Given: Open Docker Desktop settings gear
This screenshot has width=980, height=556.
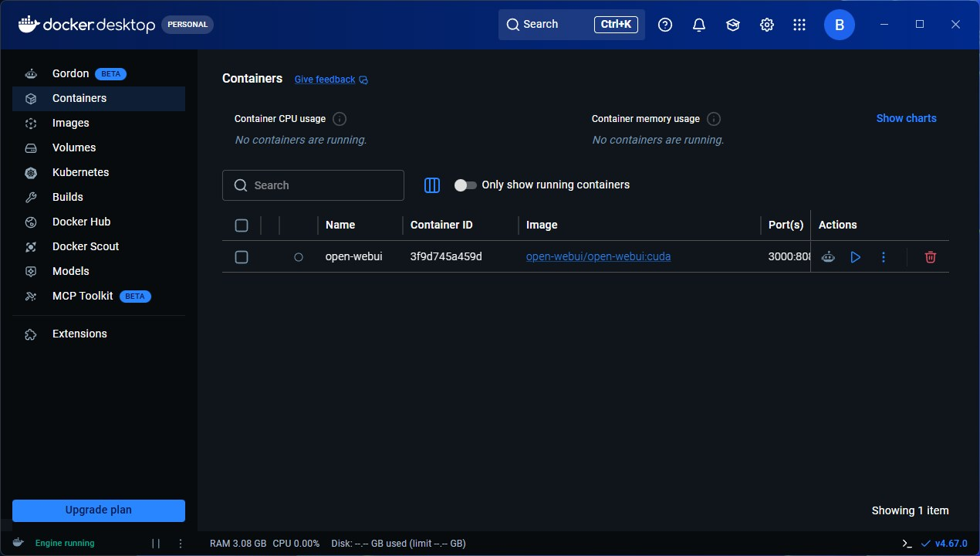Looking at the screenshot, I should coord(766,25).
